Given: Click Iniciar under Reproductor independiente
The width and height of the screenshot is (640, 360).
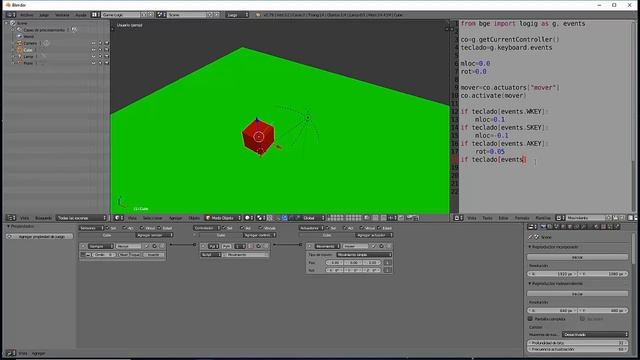Looking at the screenshot, I should pyautogui.click(x=577, y=293).
